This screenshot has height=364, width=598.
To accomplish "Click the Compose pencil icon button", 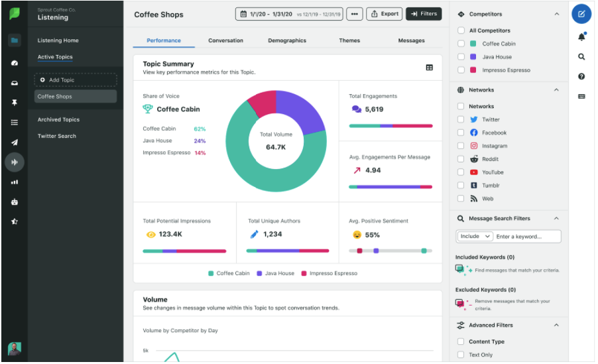I will [581, 14].
